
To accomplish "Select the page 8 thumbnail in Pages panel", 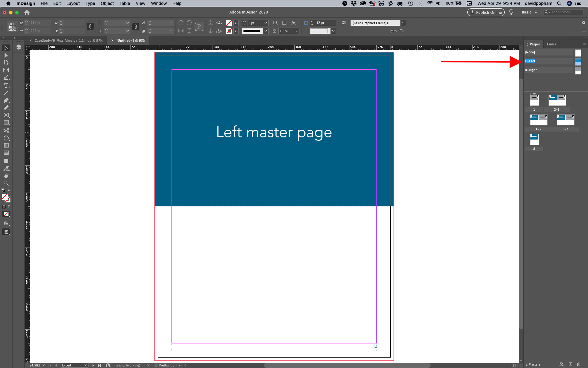I will click(x=534, y=140).
